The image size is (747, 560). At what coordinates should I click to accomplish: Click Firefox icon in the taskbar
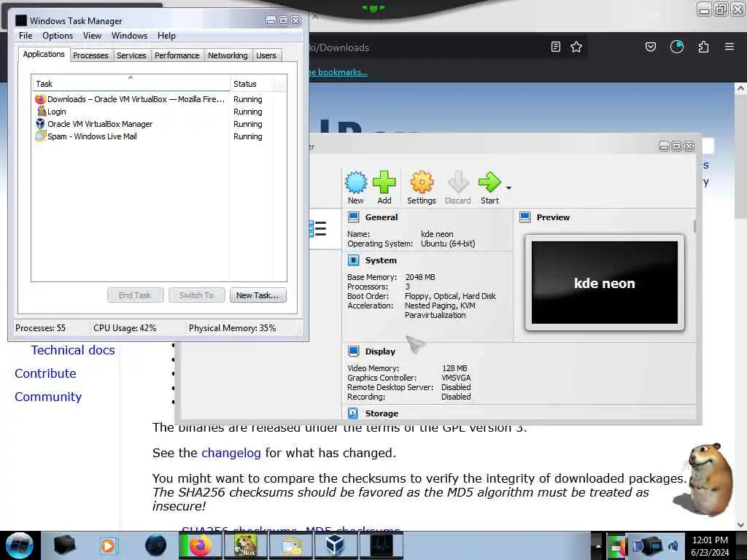(x=200, y=545)
